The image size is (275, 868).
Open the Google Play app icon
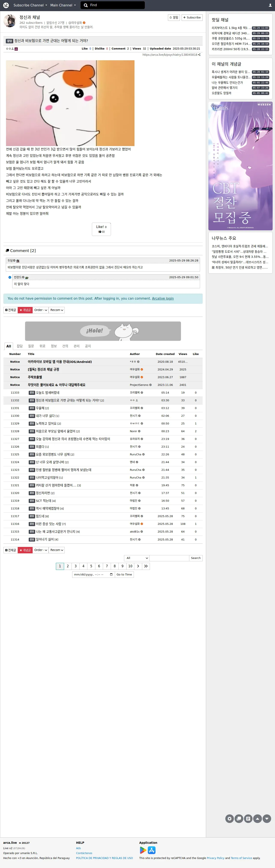pos(143,850)
